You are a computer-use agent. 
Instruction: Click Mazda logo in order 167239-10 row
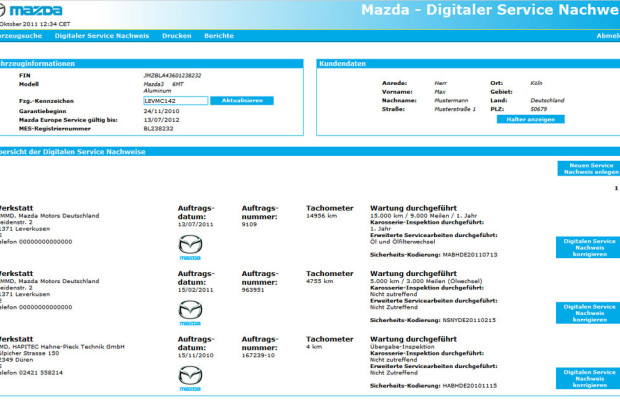190,379
